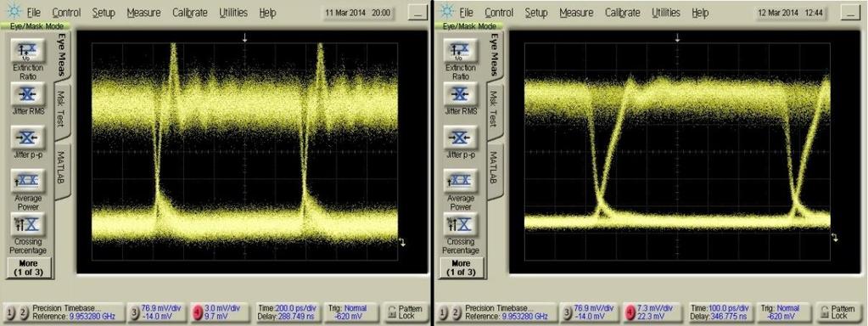Open the Calibrate menu in right window

coord(622,13)
